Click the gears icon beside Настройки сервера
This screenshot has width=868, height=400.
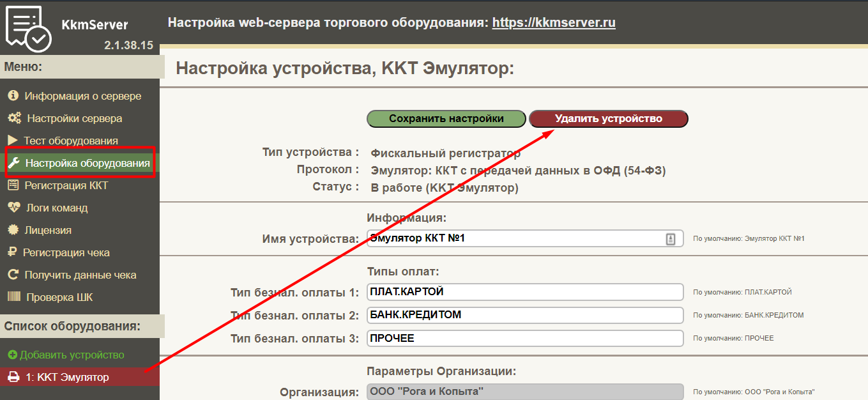14,118
